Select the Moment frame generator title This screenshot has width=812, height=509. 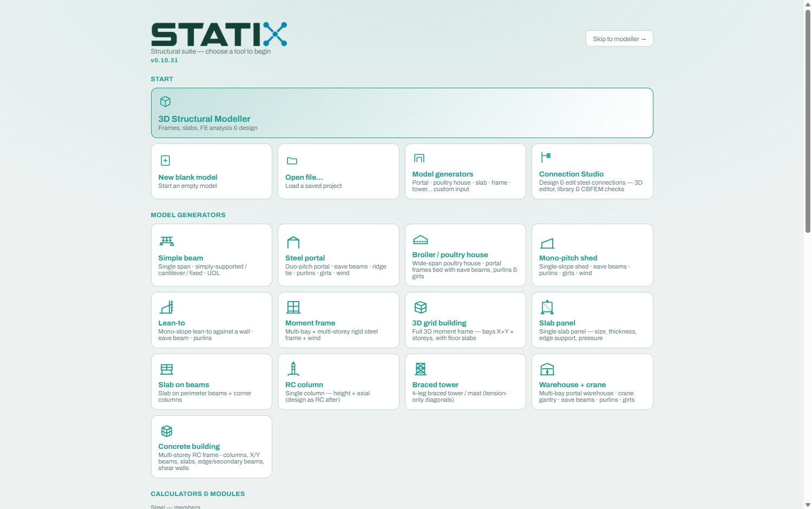pyautogui.click(x=310, y=323)
